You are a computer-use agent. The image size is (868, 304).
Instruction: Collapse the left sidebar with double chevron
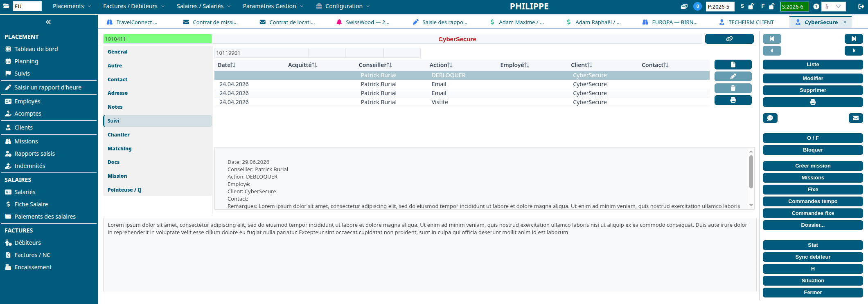click(48, 22)
